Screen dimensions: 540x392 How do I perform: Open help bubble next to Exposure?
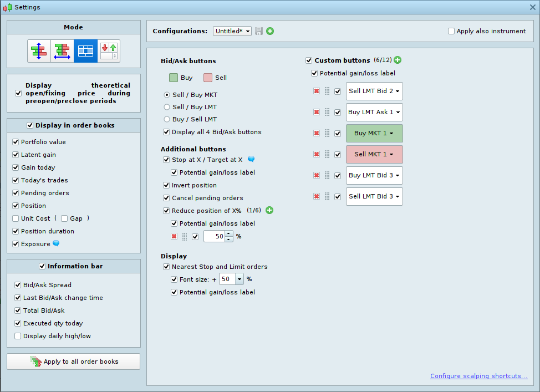(56, 243)
